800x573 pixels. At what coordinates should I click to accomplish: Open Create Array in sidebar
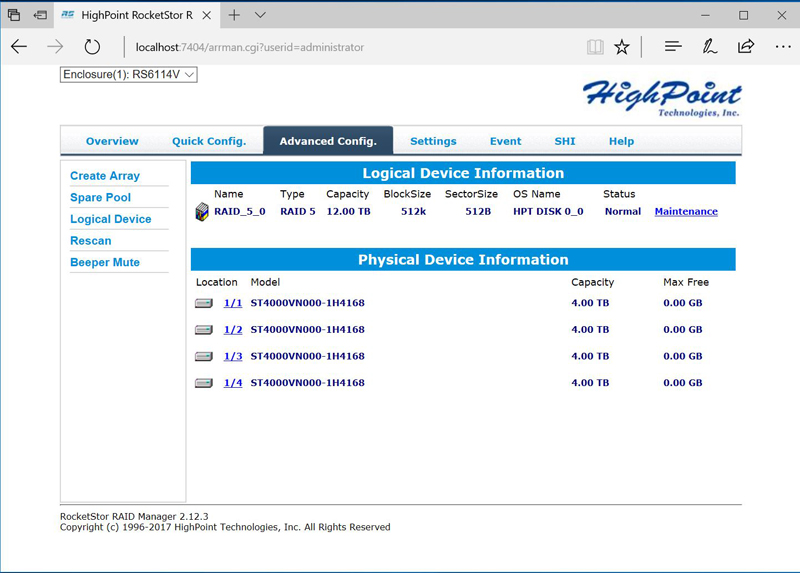pyautogui.click(x=105, y=176)
